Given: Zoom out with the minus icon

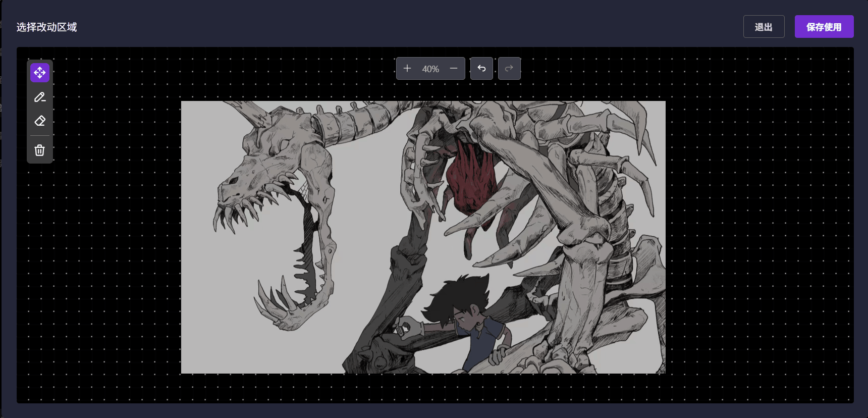Looking at the screenshot, I should (454, 68).
